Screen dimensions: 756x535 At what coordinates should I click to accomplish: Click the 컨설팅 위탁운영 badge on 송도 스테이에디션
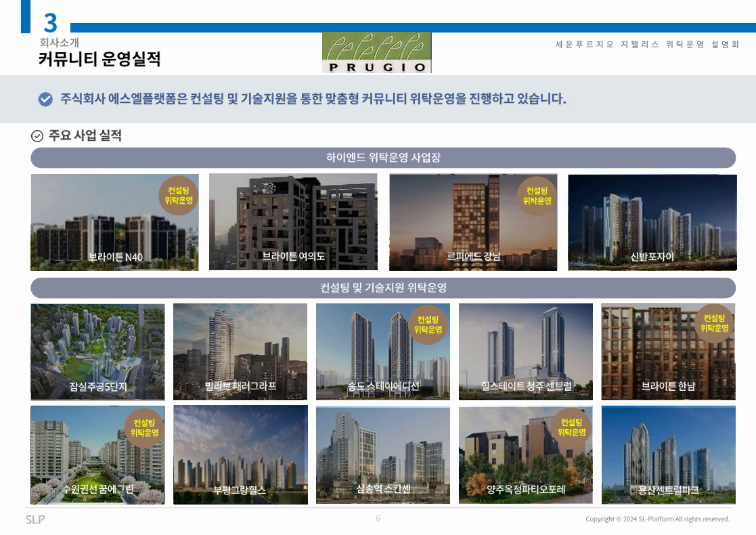(x=428, y=324)
